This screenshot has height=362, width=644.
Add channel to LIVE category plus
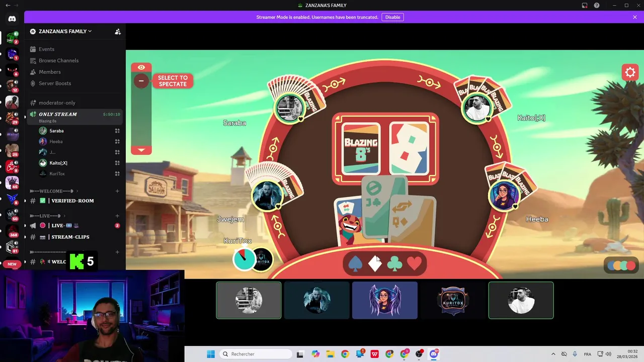click(117, 216)
